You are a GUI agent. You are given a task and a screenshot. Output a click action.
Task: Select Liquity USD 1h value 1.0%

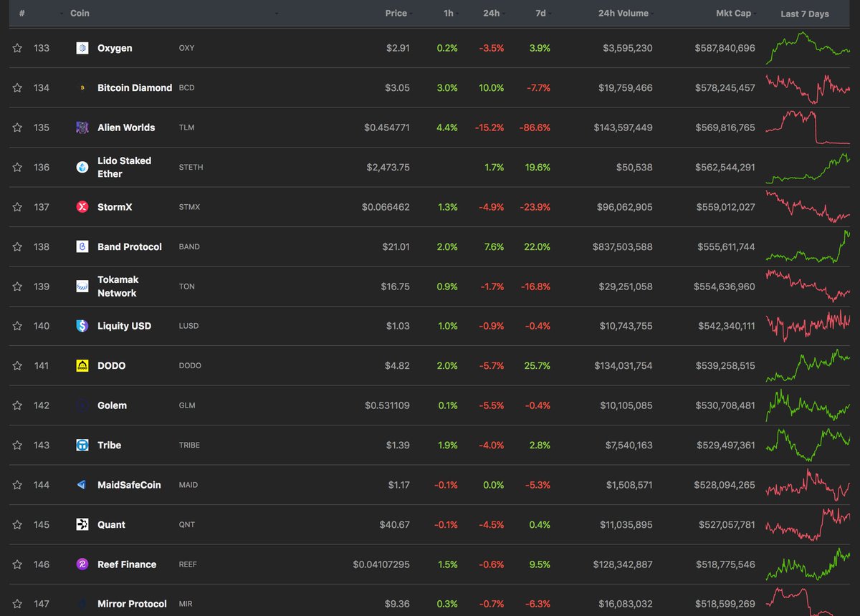pyautogui.click(x=447, y=326)
